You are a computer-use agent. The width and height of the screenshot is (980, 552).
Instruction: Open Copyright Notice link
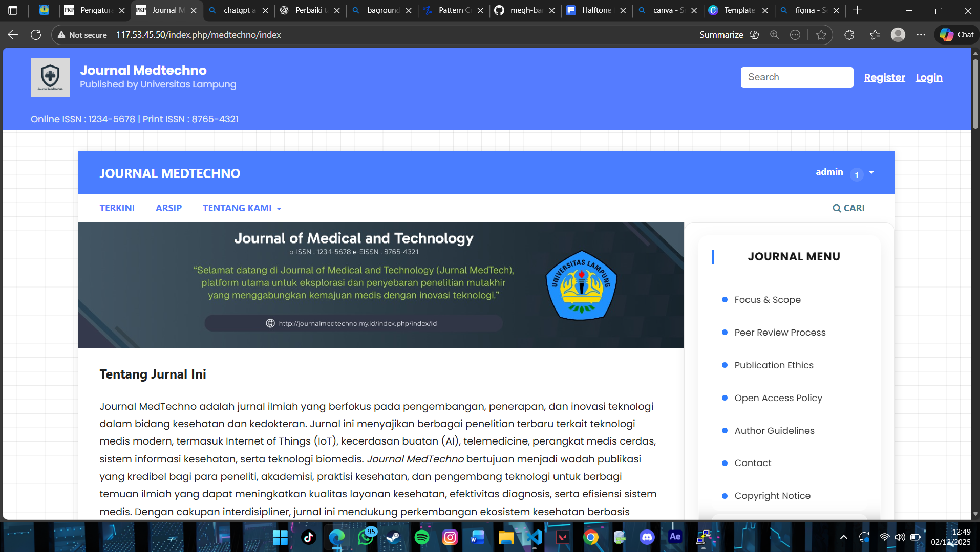(x=772, y=496)
